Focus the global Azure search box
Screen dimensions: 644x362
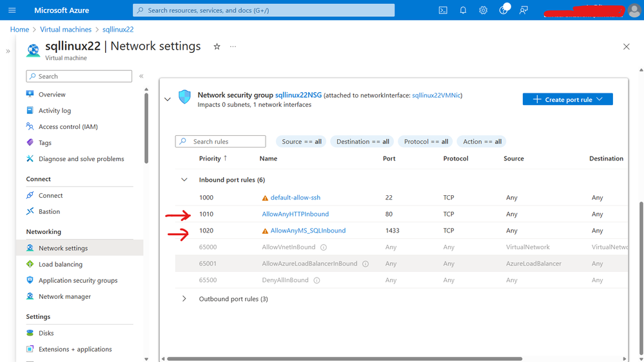pos(264,10)
